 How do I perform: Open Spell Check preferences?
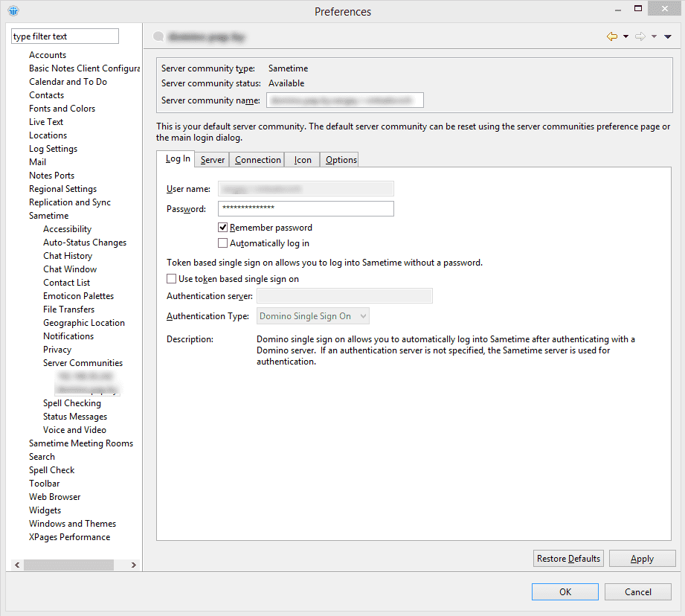click(x=51, y=470)
